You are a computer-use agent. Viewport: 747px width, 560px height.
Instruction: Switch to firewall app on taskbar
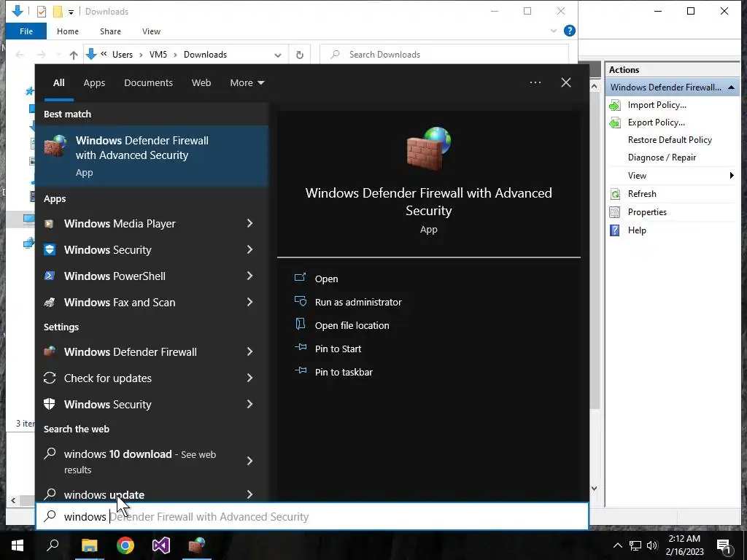(x=197, y=545)
